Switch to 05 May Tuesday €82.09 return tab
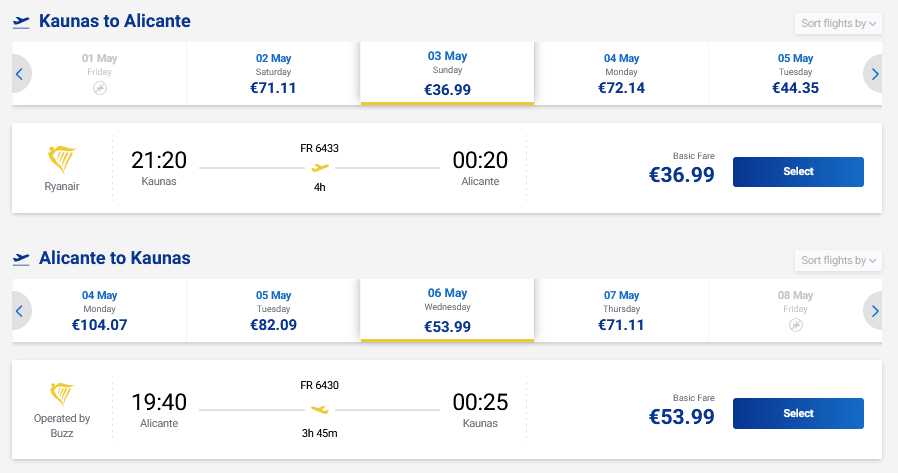This screenshot has height=473, width=898. tap(273, 311)
